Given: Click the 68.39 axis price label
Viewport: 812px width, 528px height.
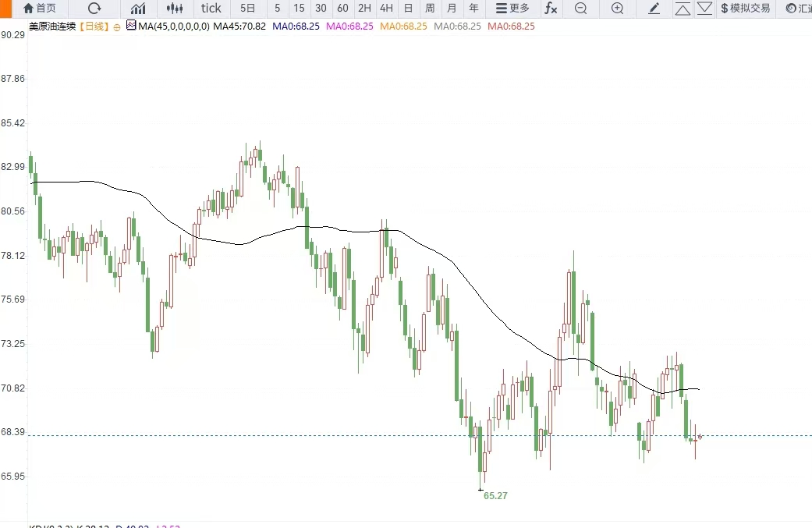Looking at the screenshot, I should tap(13, 432).
